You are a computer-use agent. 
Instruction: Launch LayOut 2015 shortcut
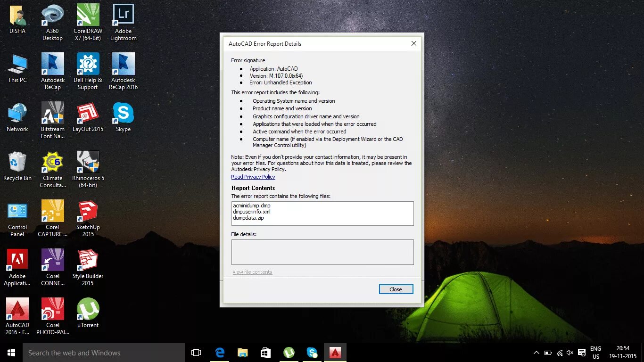88,118
